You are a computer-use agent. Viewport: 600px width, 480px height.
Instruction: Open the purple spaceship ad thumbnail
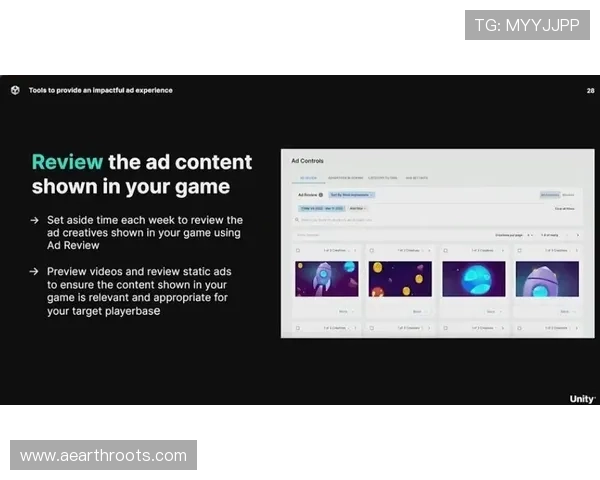pyautogui.click(x=547, y=279)
